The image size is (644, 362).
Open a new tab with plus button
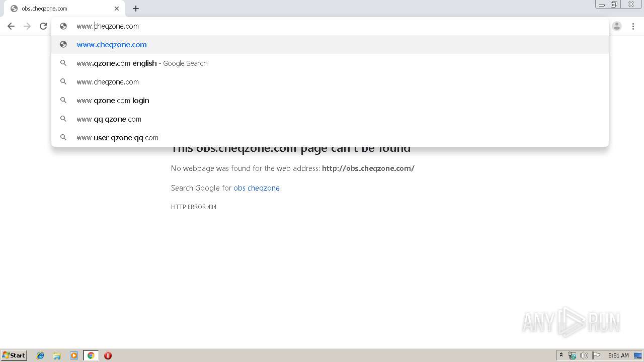click(x=136, y=9)
